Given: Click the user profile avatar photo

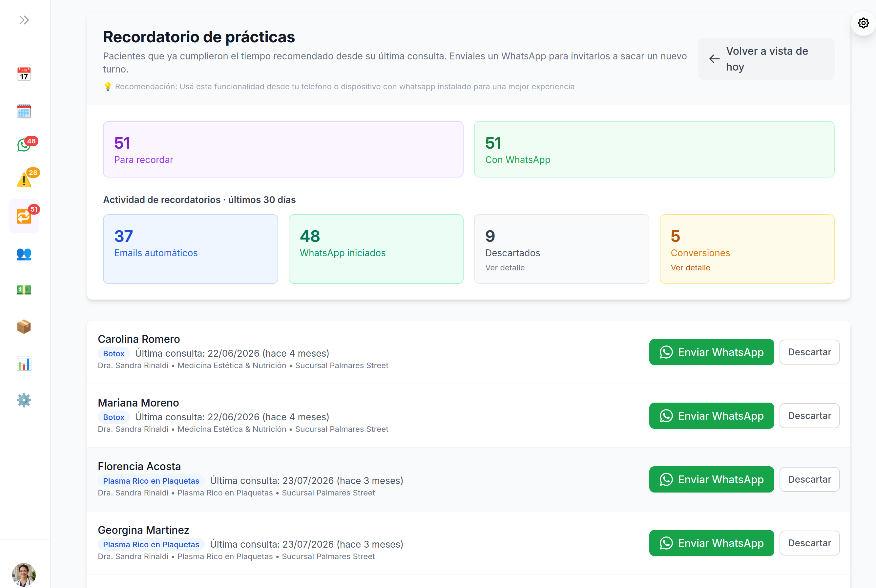Looking at the screenshot, I should 24,575.
